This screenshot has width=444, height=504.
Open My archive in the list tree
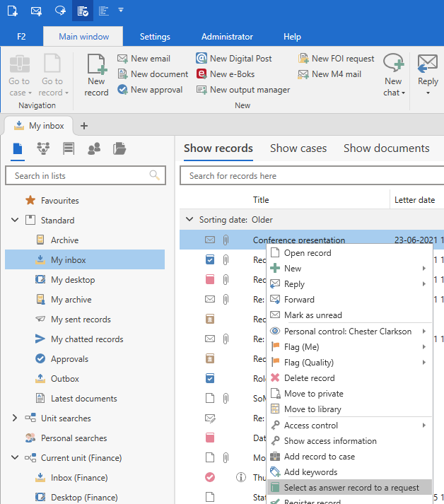pyautogui.click(x=71, y=300)
